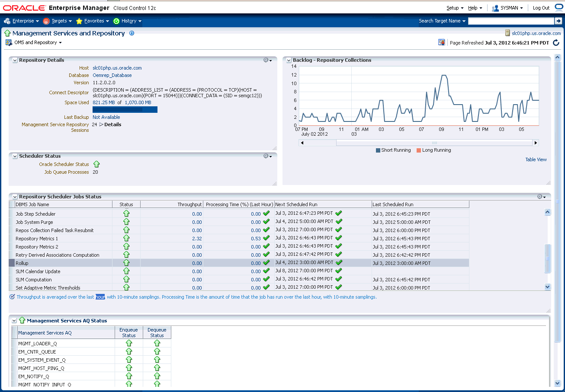Select the Rollup job row

(x=239, y=263)
